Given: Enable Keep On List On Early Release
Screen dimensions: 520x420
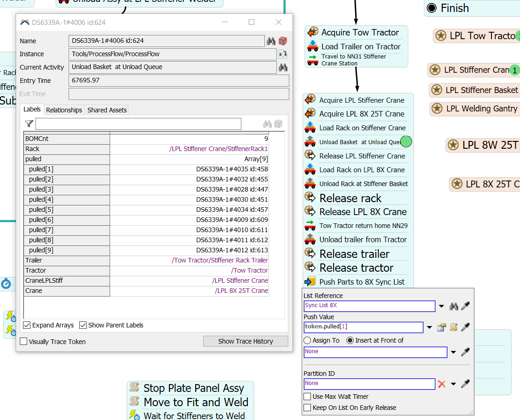Looking at the screenshot, I should [307, 408].
